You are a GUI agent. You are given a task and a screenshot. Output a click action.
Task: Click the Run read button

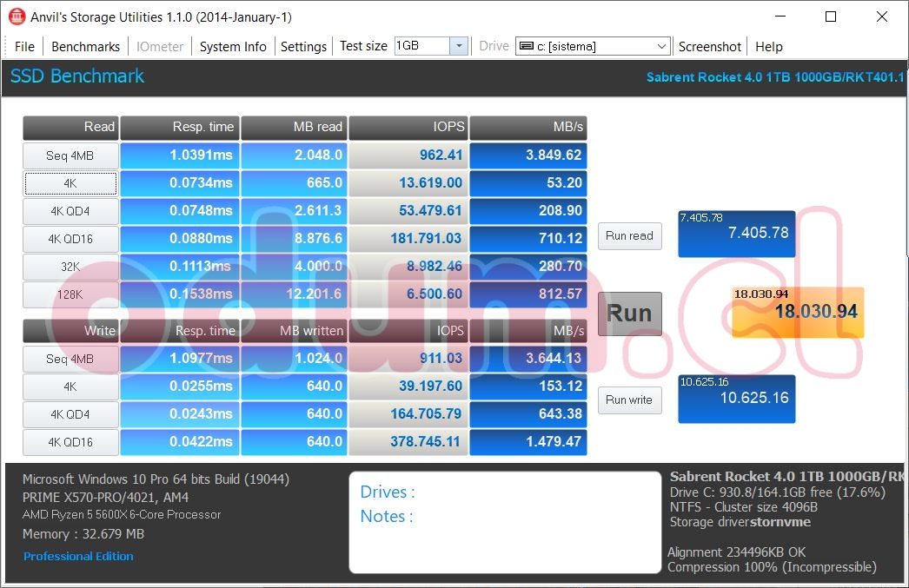tap(629, 236)
